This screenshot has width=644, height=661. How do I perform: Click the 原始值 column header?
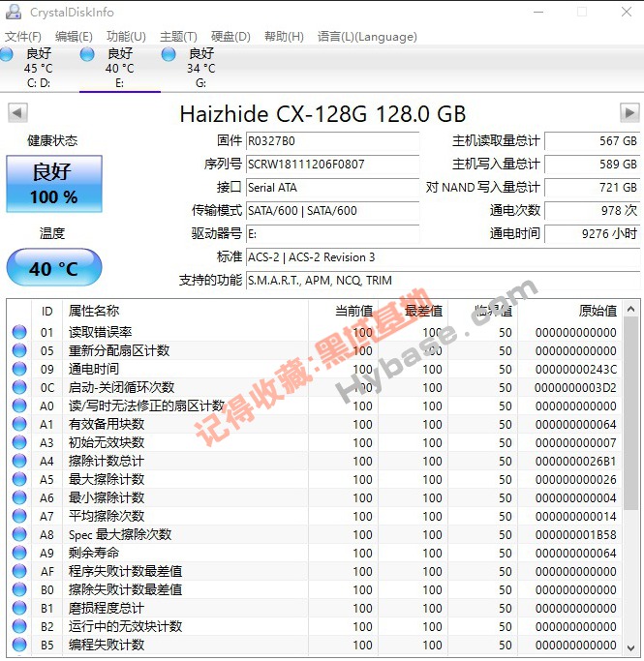tap(569, 311)
